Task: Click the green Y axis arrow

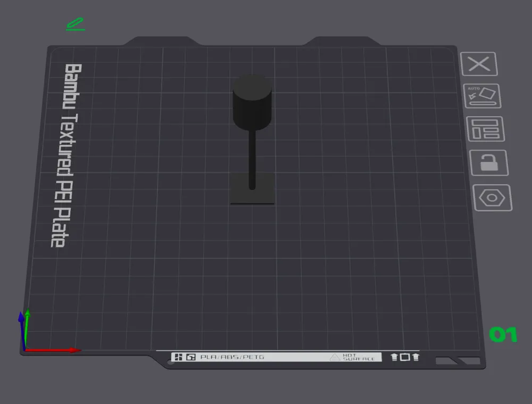Action: (27, 329)
